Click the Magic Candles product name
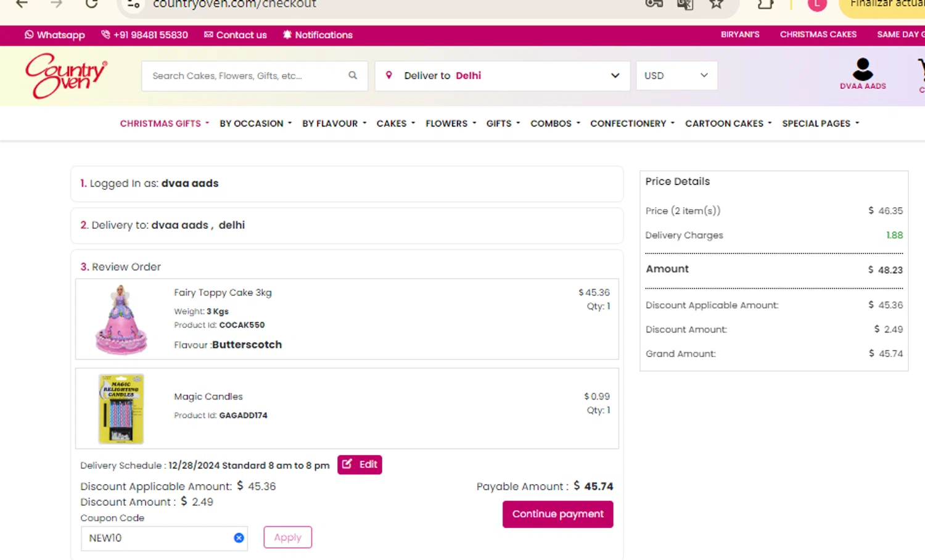925x560 pixels. (208, 397)
